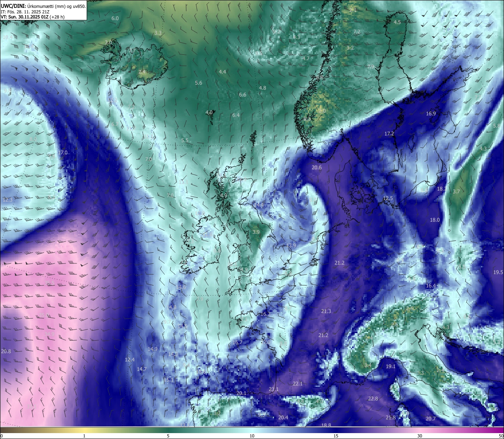
Task: Click the "20.7" value on the map
Action: [x=431, y=419]
